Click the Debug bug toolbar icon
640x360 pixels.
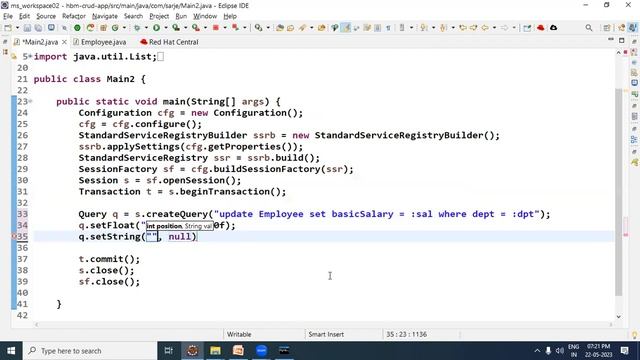tap(137, 28)
